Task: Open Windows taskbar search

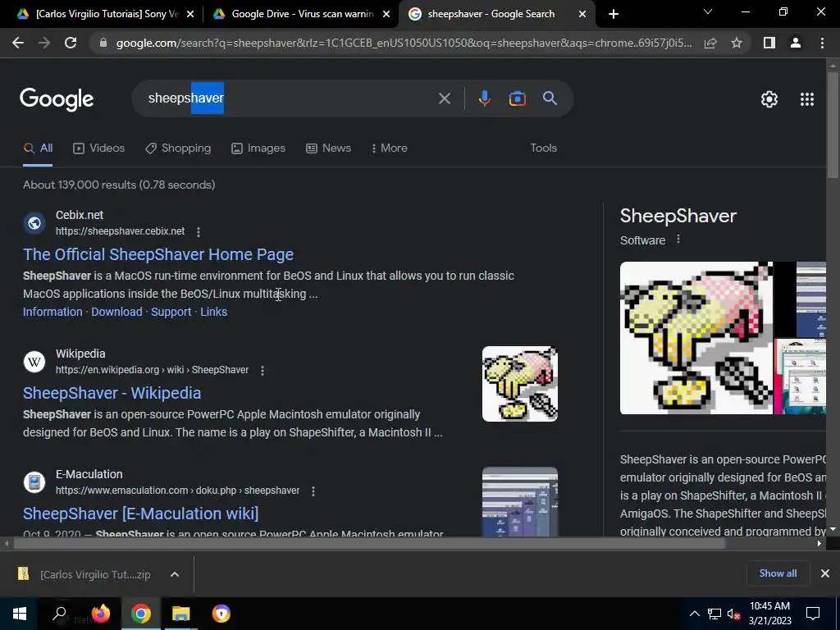Action: pyautogui.click(x=59, y=614)
